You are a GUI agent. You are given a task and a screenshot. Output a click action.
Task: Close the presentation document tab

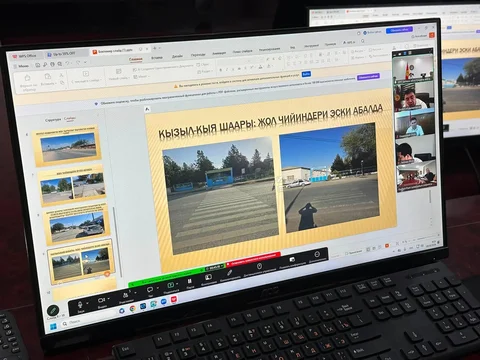[x=147, y=49]
